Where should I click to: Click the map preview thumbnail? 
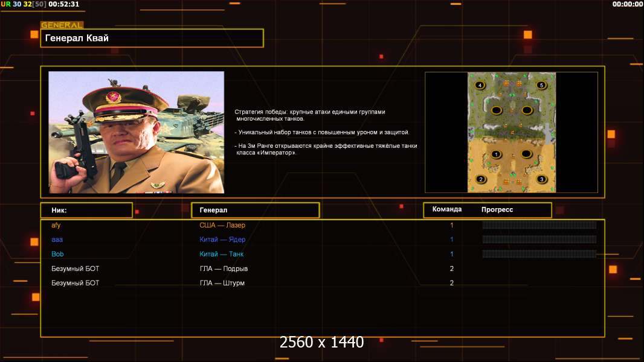[x=511, y=132]
